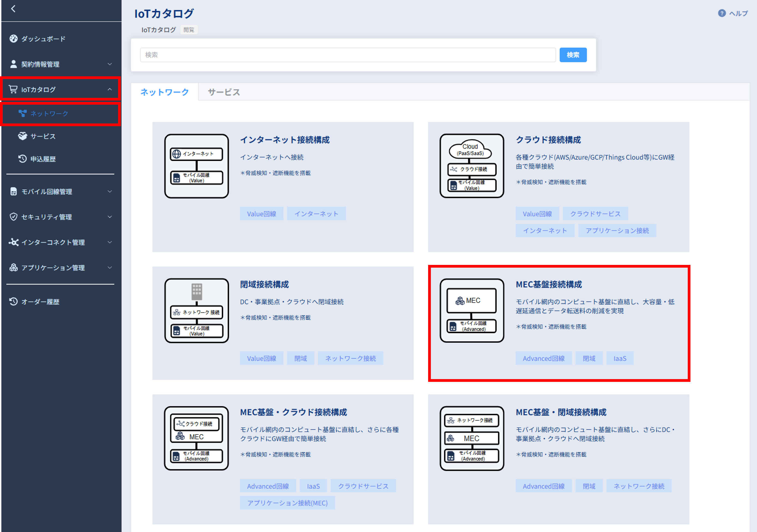Expand the インターコネクト管理 menu chevron
757x532 pixels.
110,242
